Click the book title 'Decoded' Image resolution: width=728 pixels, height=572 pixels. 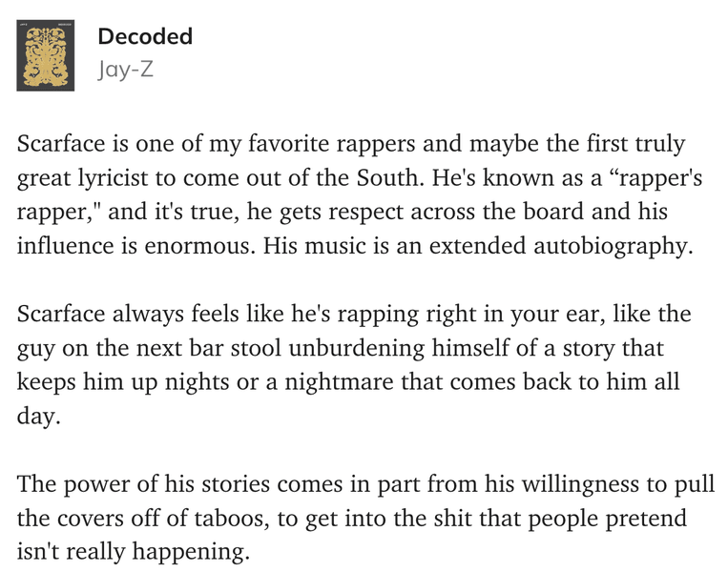click(x=145, y=36)
